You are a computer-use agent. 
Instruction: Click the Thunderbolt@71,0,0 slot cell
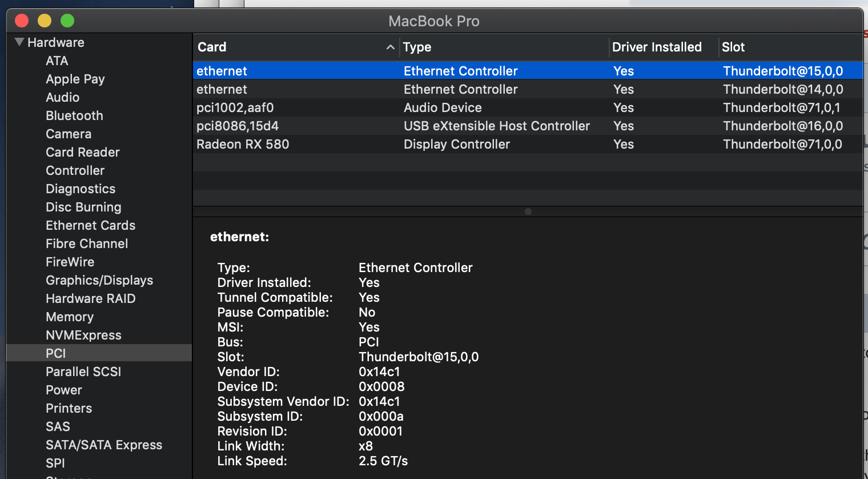782,144
